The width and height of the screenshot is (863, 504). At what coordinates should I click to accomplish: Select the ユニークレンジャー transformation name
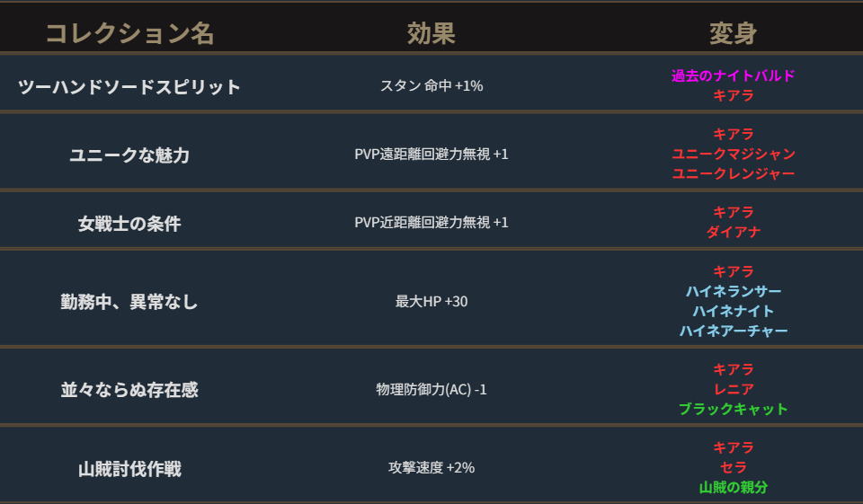pos(733,173)
